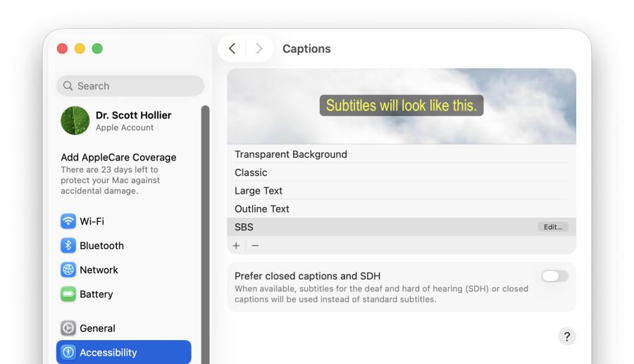Open help with the question mark button
This screenshot has width=634, height=364.
click(x=567, y=337)
